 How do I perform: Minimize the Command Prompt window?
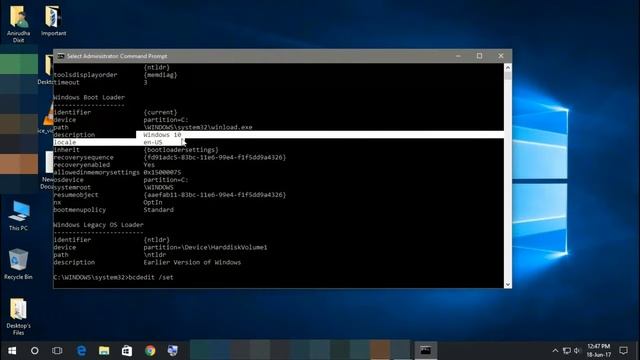[458, 56]
